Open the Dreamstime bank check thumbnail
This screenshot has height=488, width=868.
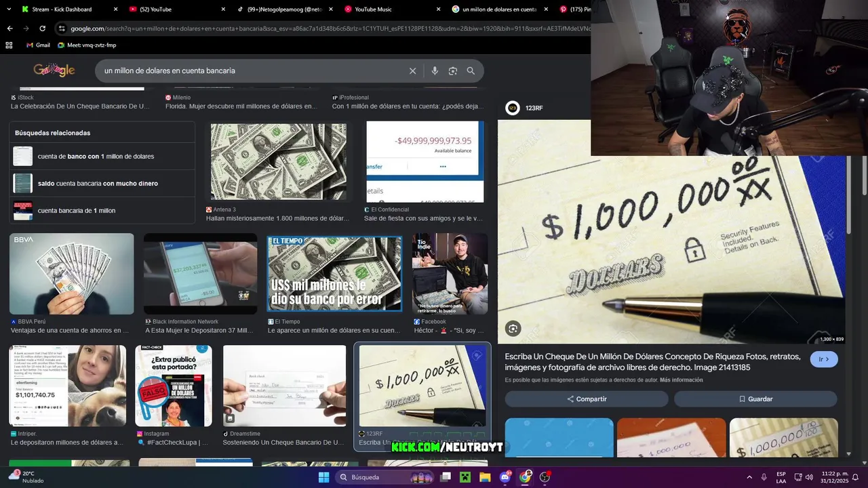(x=284, y=386)
